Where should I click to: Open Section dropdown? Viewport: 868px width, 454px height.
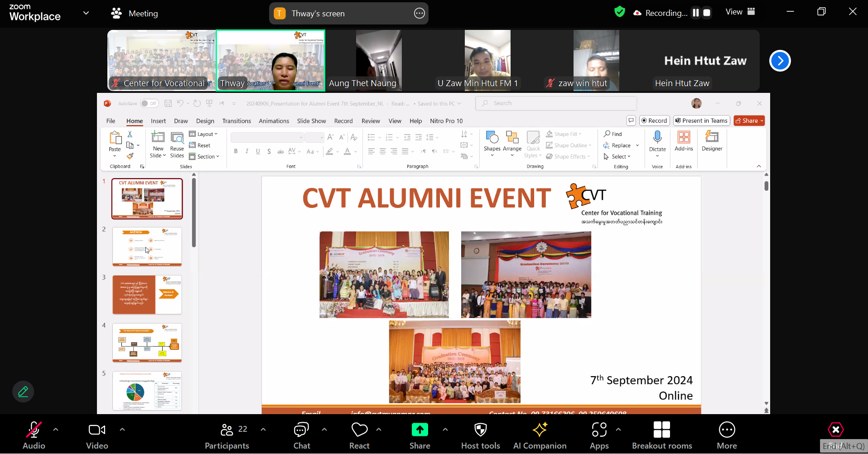[204, 156]
